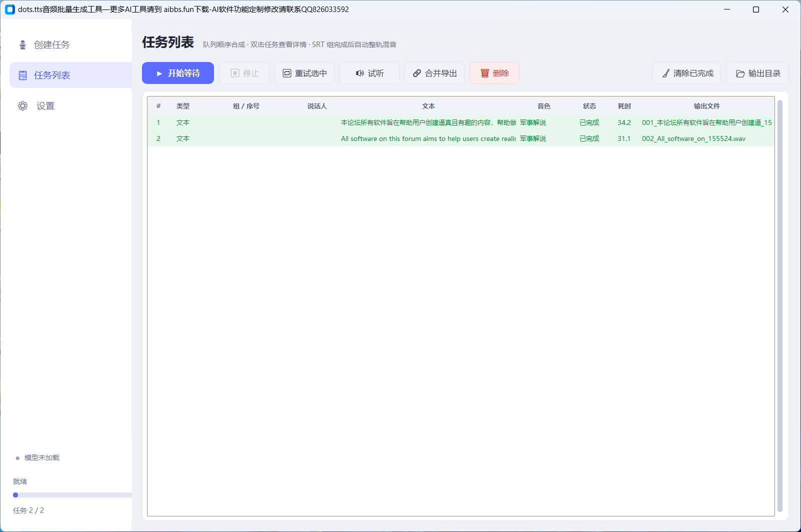Viewport: 801px width, 532px height.
Task: Click the task list vertical scrollbar
Action: click(x=779, y=306)
